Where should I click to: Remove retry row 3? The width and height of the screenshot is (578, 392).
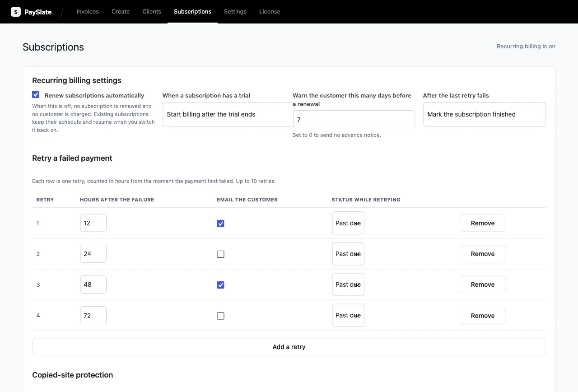point(483,285)
